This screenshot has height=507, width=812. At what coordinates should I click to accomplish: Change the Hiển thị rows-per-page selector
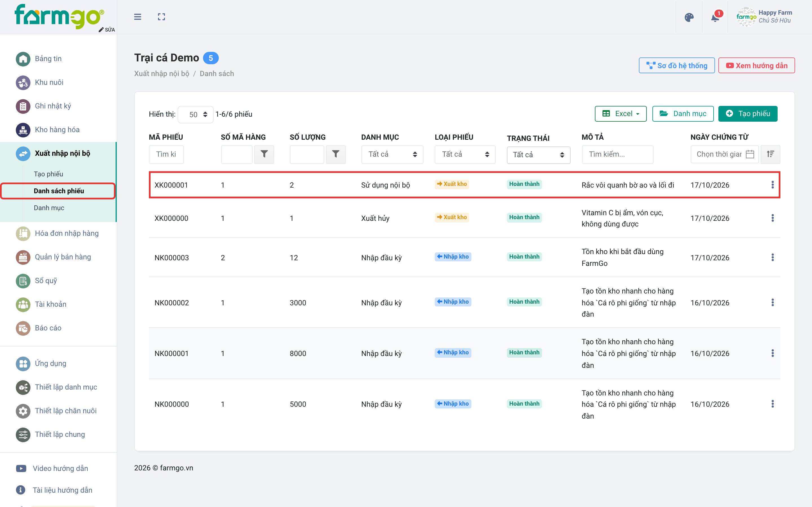point(196,115)
